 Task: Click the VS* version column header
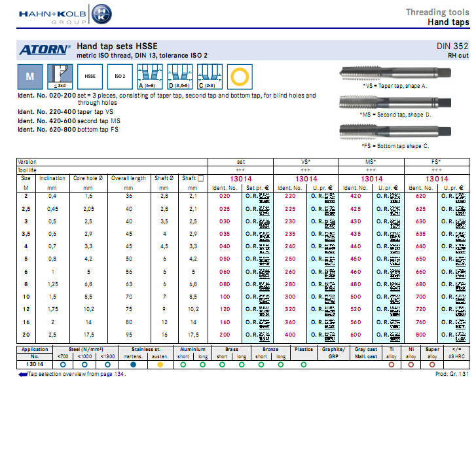(306, 162)
